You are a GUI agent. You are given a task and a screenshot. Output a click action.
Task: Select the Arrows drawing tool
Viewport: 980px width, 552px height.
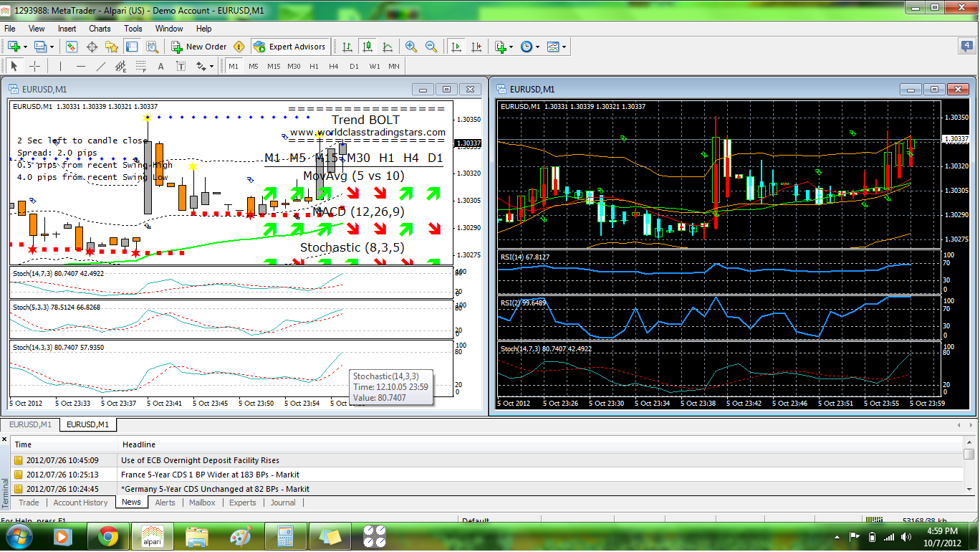[x=201, y=67]
